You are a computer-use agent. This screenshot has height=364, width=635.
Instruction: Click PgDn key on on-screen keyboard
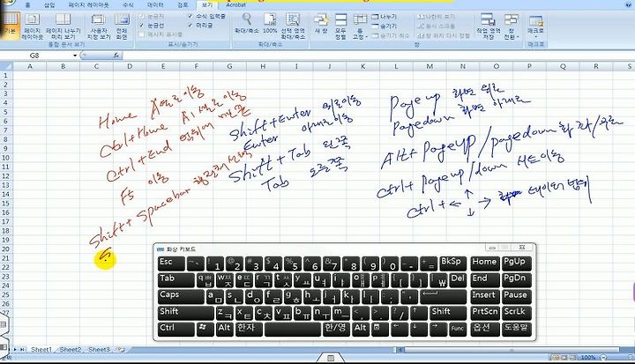click(516, 279)
